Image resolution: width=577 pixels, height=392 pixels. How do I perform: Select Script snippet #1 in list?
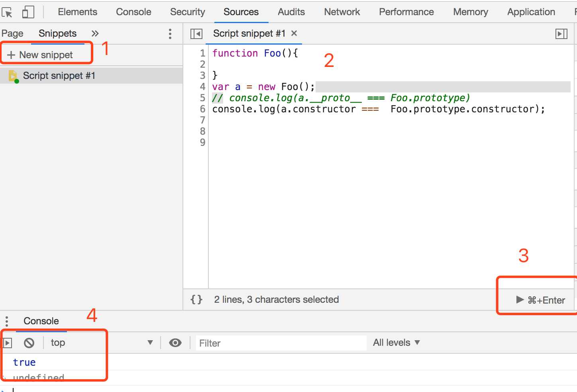91,76
